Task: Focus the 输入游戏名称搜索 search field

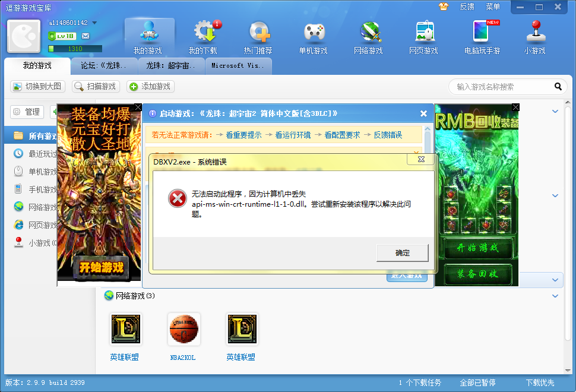Action: point(504,87)
